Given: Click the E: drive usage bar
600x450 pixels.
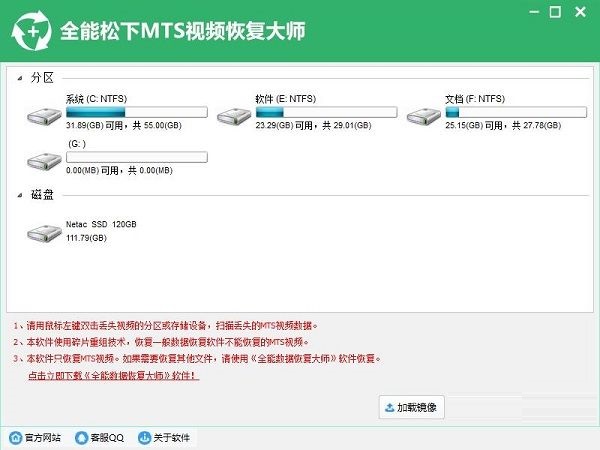Looking at the screenshot, I should tap(326, 112).
